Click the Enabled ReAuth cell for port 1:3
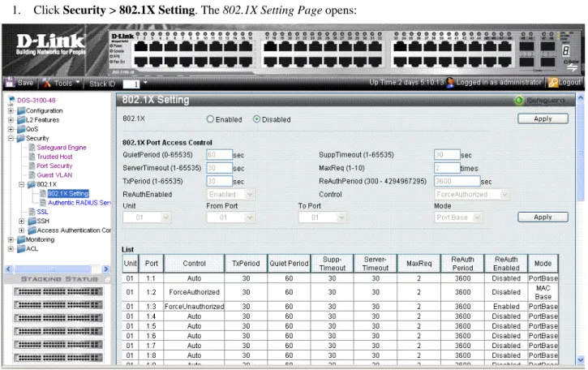The height and width of the screenshot is (370, 588). pos(506,307)
